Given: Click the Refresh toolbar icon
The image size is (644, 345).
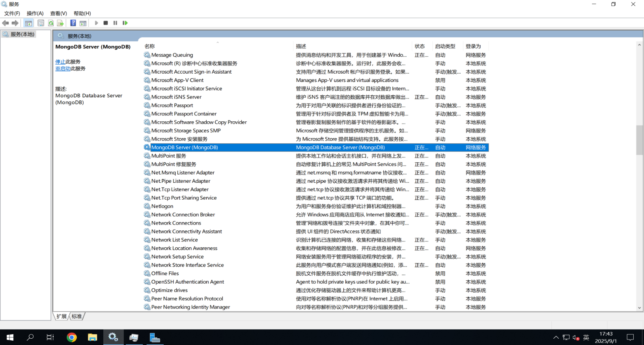Looking at the screenshot, I should (x=51, y=23).
